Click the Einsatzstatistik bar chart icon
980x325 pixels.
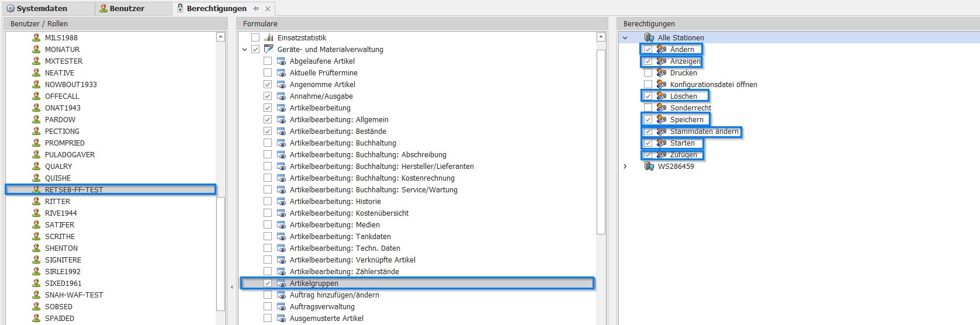(269, 37)
